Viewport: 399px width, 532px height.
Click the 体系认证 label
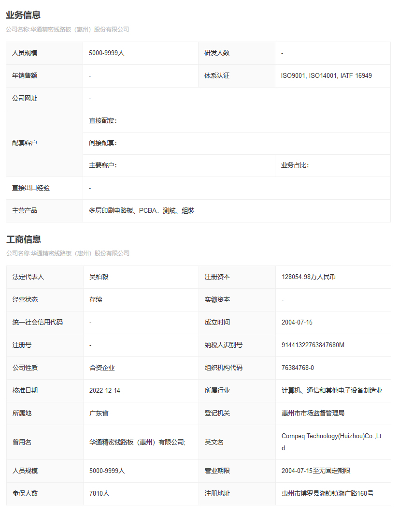[217, 75]
